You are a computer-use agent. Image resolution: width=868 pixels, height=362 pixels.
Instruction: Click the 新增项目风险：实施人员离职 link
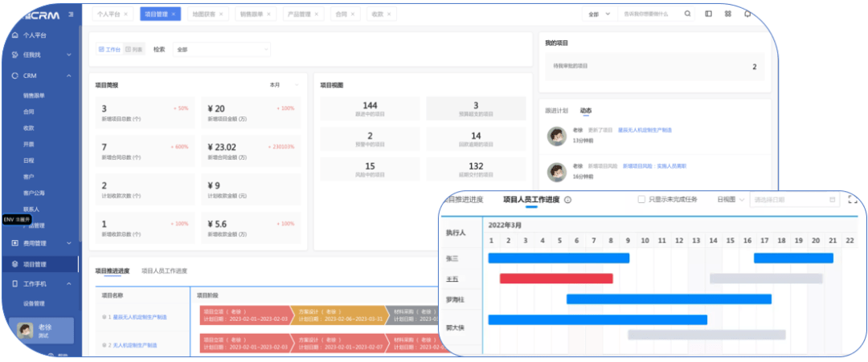(654, 165)
